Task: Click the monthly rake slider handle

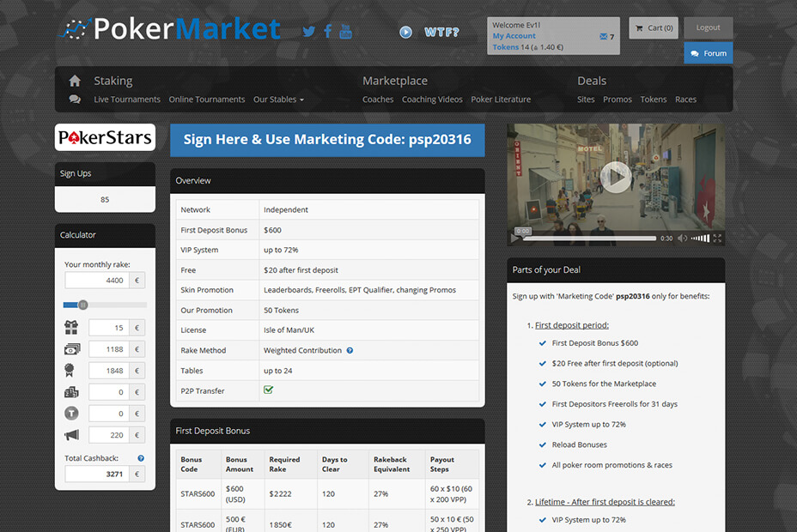Action: click(x=83, y=305)
